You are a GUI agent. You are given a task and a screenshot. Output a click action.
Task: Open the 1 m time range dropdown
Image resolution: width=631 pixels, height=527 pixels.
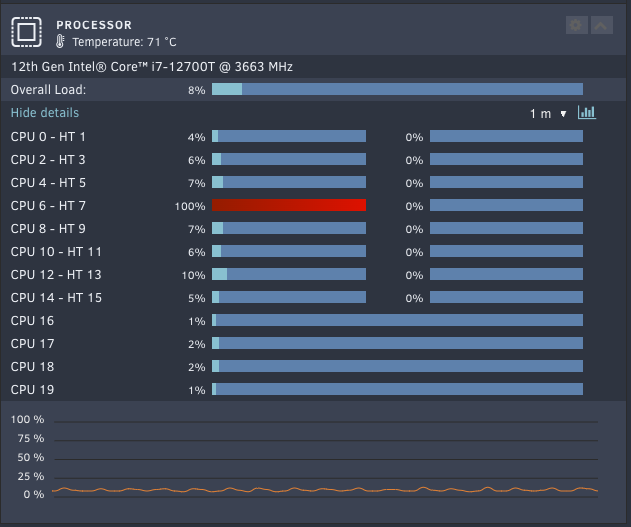(x=548, y=114)
